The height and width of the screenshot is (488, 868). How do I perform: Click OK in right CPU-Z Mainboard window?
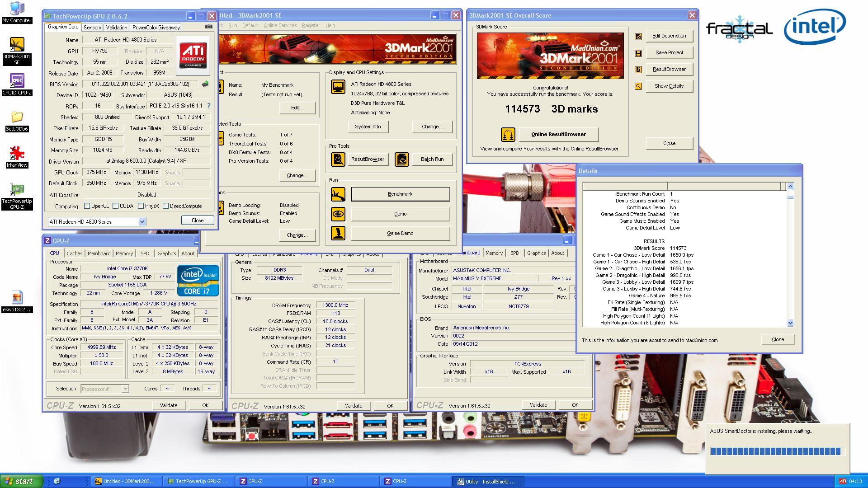[575, 405]
